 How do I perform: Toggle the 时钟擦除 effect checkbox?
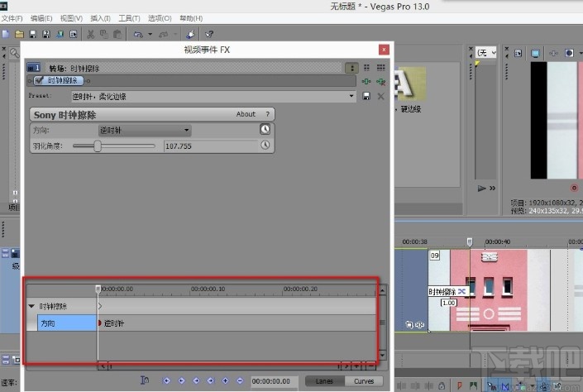(x=39, y=80)
